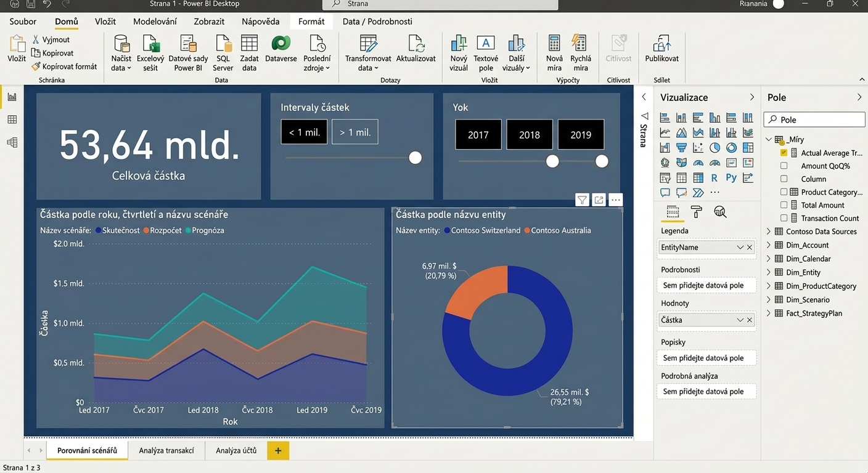868x473 pixels.
Task: Open the Soubor menu
Action: 23,22
